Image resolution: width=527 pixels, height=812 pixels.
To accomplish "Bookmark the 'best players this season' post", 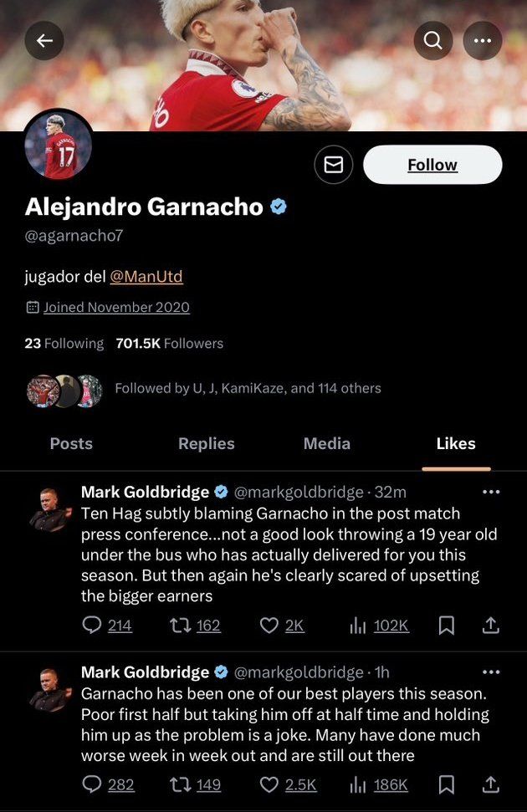I will (x=447, y=784).
